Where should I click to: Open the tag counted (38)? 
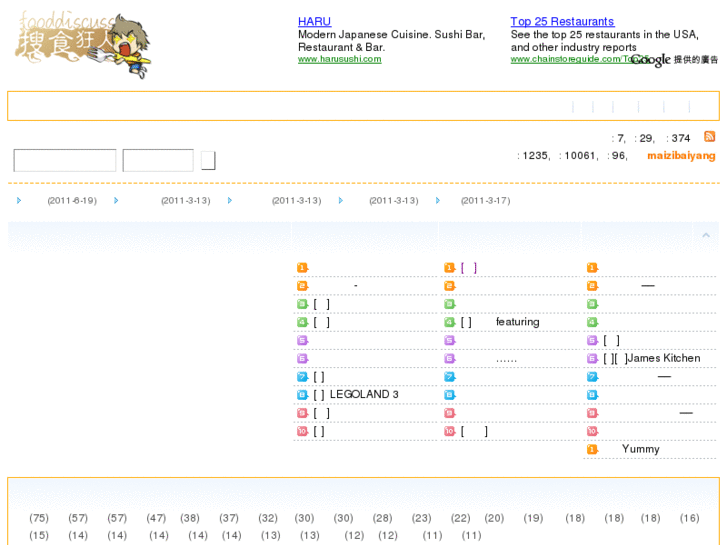[x=190, y=518]
